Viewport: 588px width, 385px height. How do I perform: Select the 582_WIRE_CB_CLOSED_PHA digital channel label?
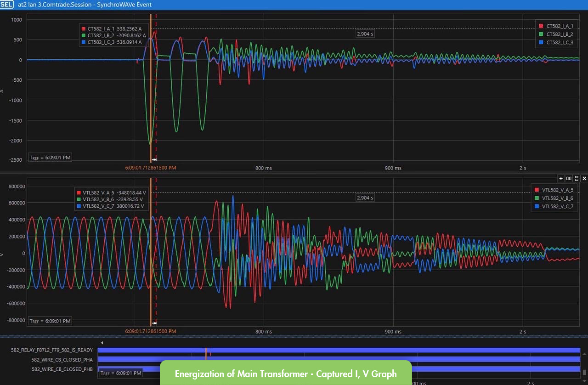tap(62, 360)
